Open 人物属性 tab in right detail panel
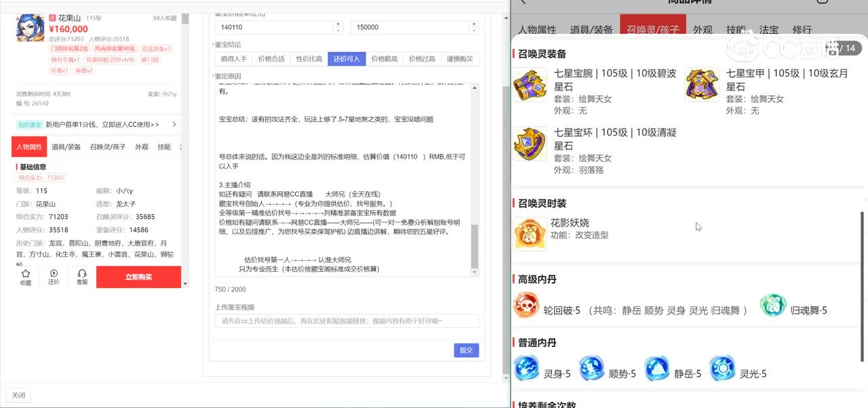 coord(537,30)
